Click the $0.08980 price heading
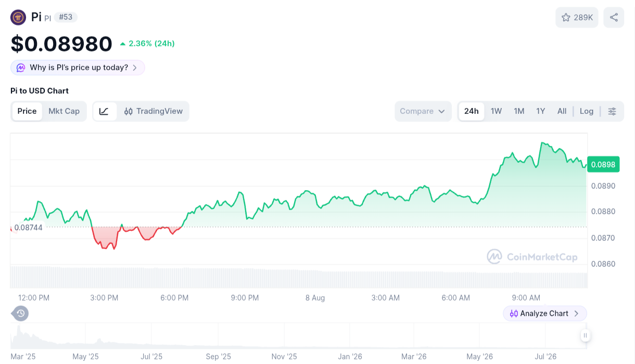635x364 pixels. (61, 44)
